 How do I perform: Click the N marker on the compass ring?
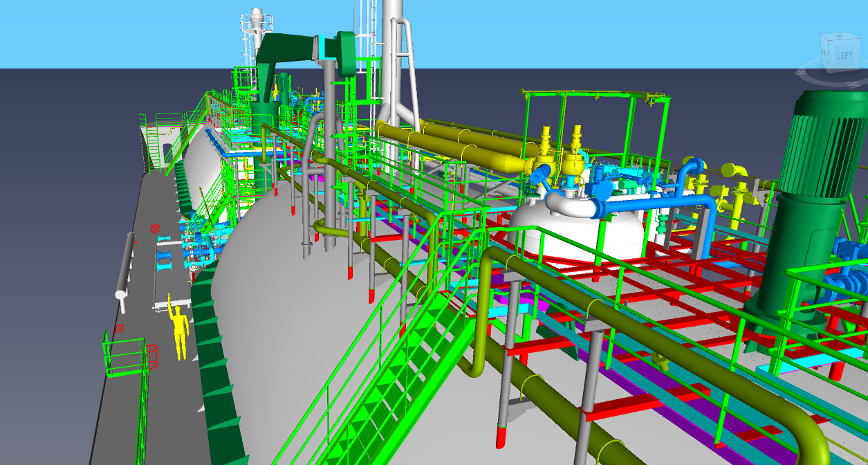pos(801,73)
